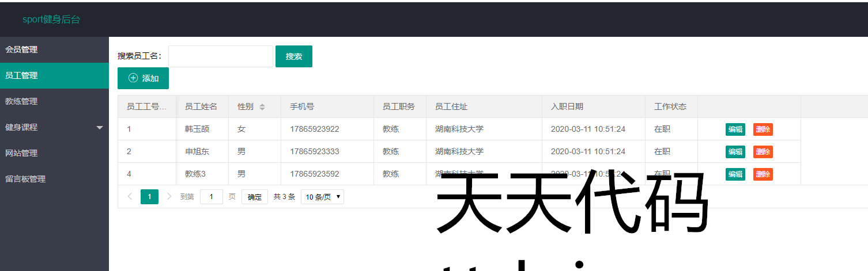Click the page number jump input box

click(212, 197)
